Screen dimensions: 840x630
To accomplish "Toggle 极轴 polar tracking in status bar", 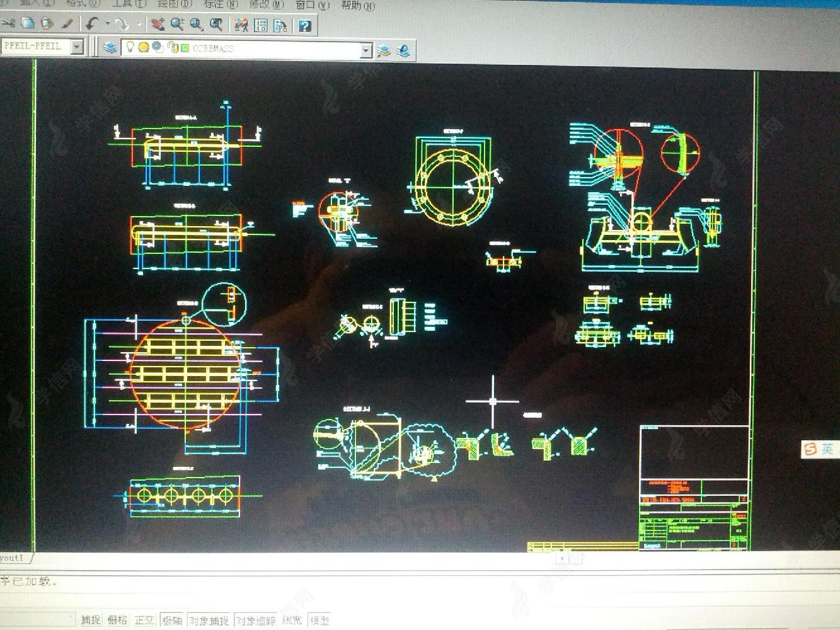I will pyautogui.click(x=172, y=621).
